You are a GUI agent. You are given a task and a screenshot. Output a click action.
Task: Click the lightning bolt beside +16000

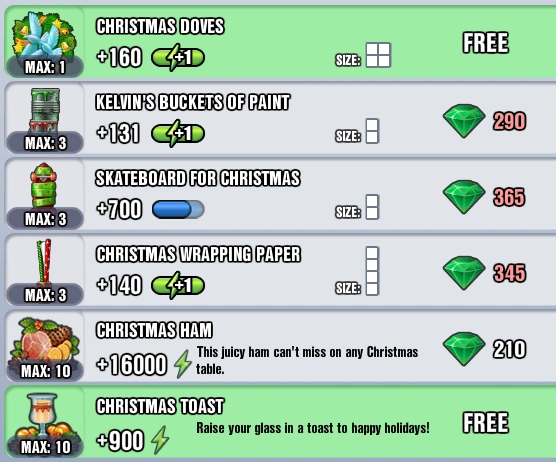click(183, 364)
